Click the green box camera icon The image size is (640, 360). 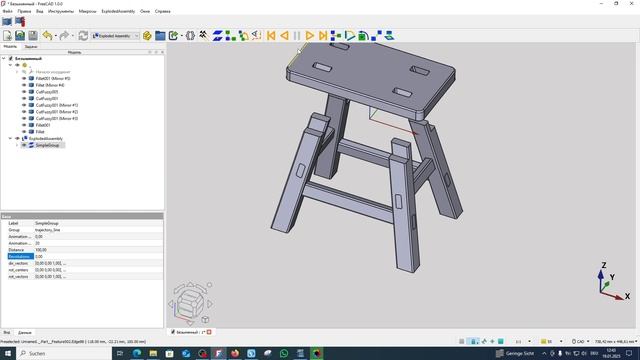(x=363, y=36)
